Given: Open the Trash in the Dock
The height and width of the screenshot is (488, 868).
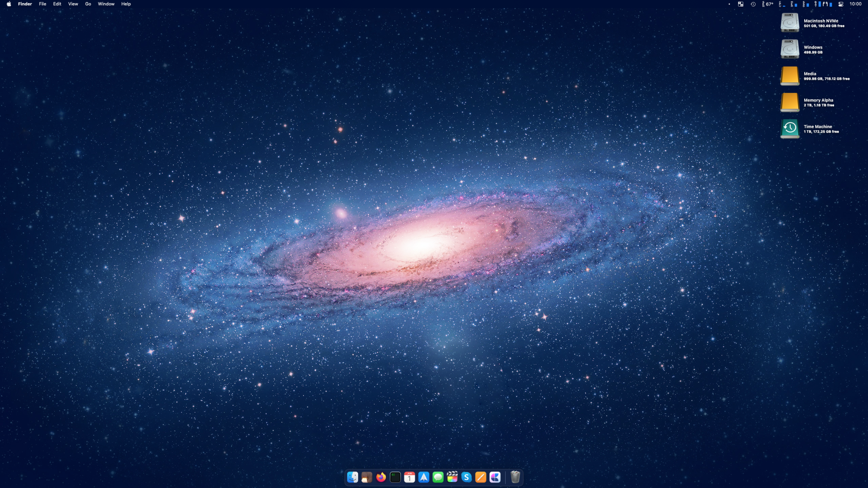Looking at the screenshot, I should [x=515, y=477].
